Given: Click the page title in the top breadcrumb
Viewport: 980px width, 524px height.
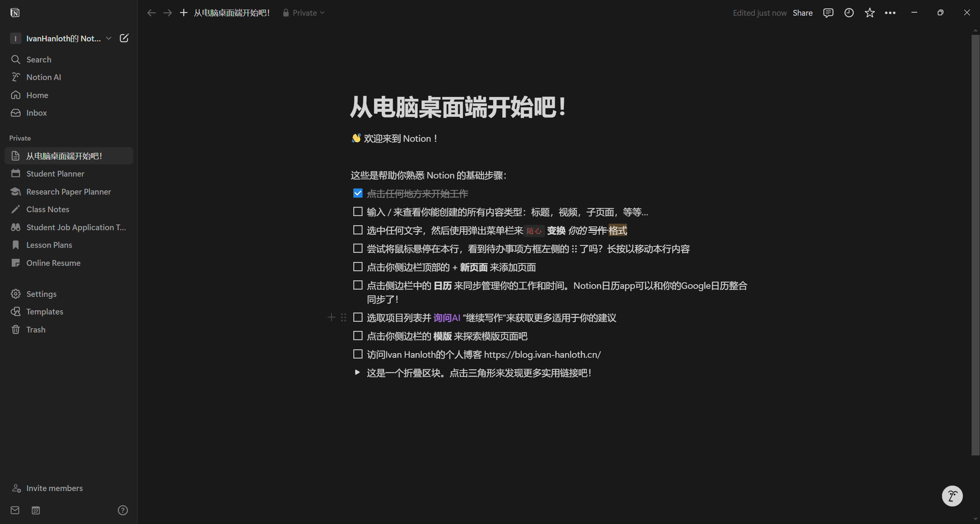Looking at the screenshot, I should pyautogui.click(x=232, y=13).
